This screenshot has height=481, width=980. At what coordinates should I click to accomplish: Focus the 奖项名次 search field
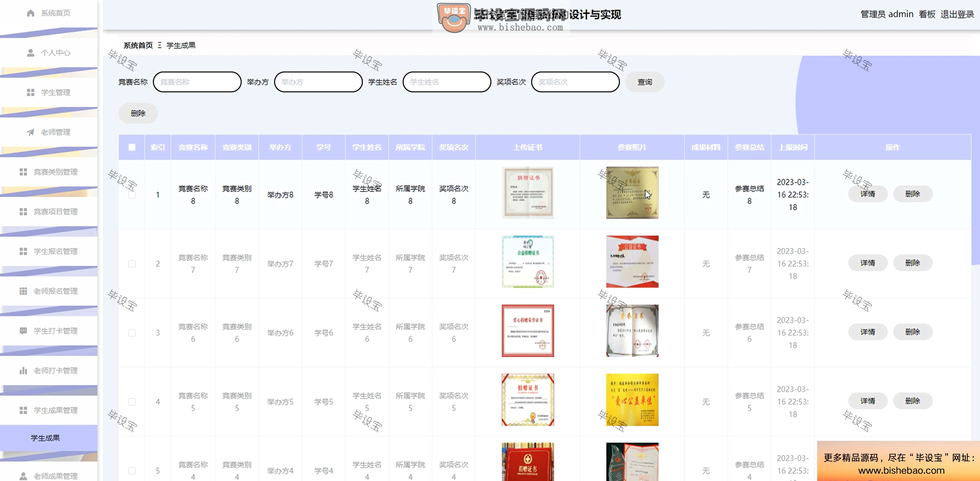click(575, 82)
